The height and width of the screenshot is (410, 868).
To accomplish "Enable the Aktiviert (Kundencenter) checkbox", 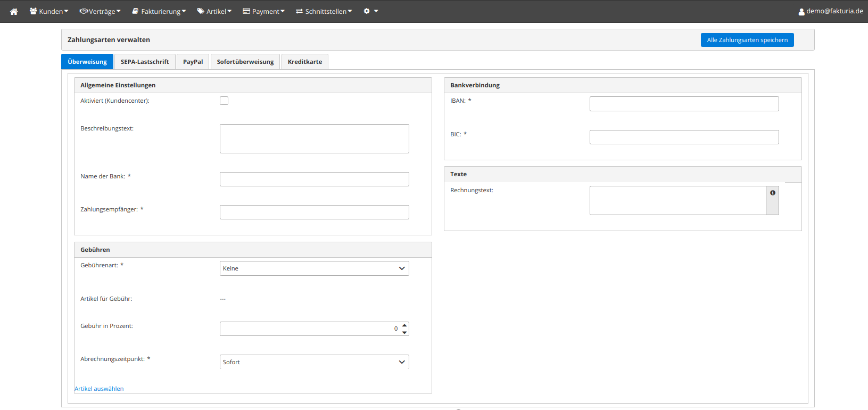I will tap(224, 101).
